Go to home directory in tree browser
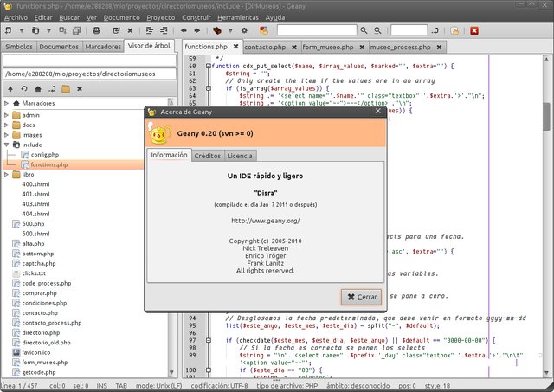This screenshot has width=554, height=392. pos(38,89)
